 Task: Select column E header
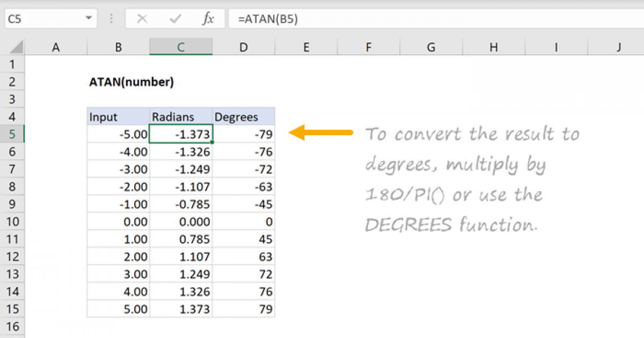pyautogui.click(x=306, y=47)
